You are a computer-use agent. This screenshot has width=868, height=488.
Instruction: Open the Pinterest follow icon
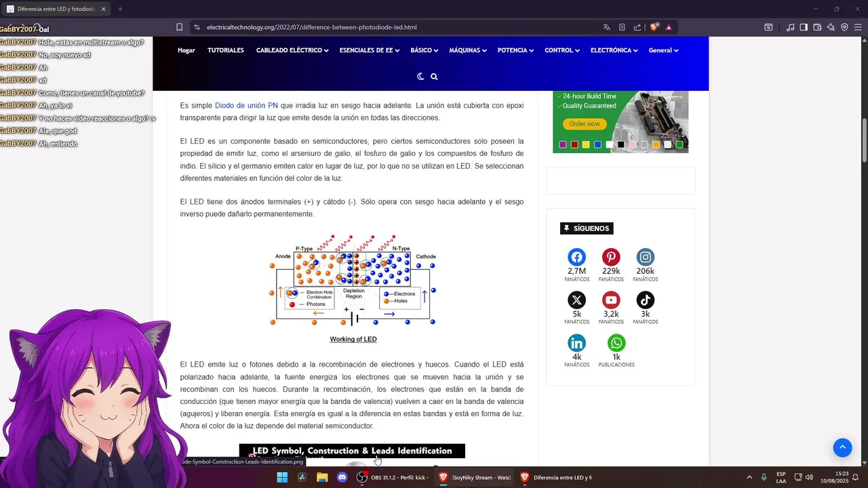(611, 257)
